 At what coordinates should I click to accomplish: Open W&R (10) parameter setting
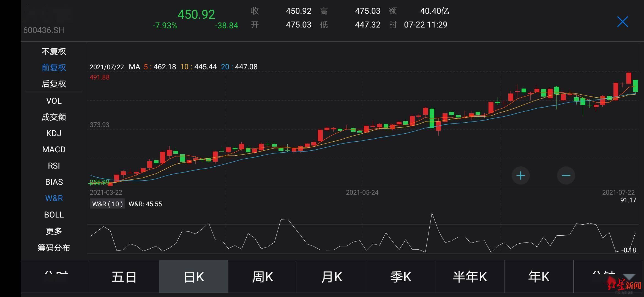click(107, 204)
